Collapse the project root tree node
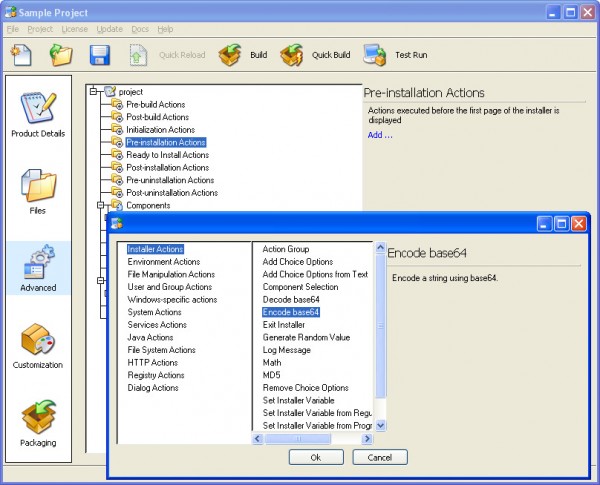 click(91, 92)
